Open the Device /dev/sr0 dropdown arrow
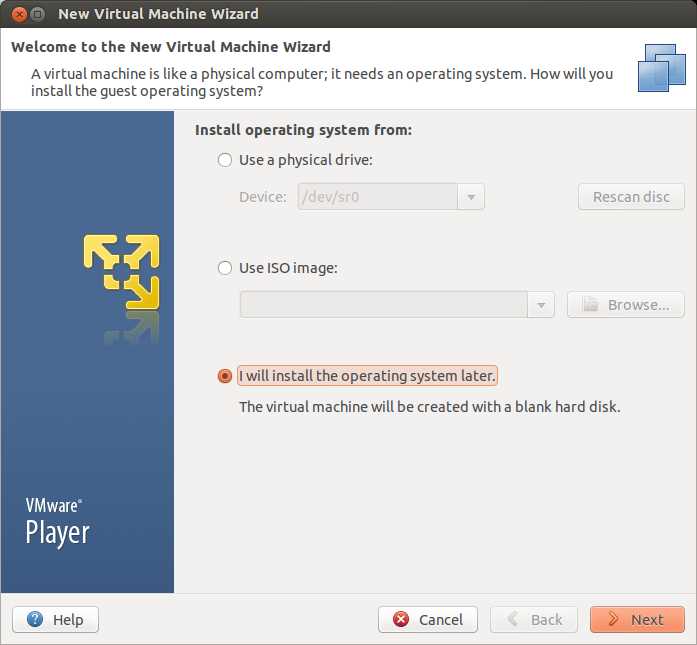Viewport: 697px width, 645px height. tap(471, 196)
